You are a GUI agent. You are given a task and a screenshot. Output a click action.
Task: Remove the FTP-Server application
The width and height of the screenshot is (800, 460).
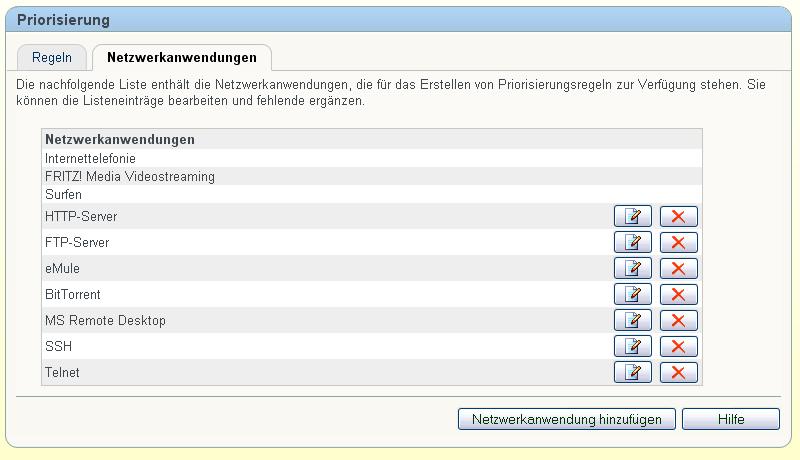pos(678,242)
